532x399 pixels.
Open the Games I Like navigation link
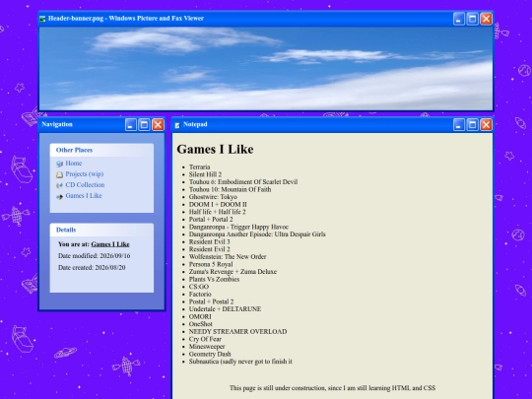pyautogui.click(x=84, y=196)
